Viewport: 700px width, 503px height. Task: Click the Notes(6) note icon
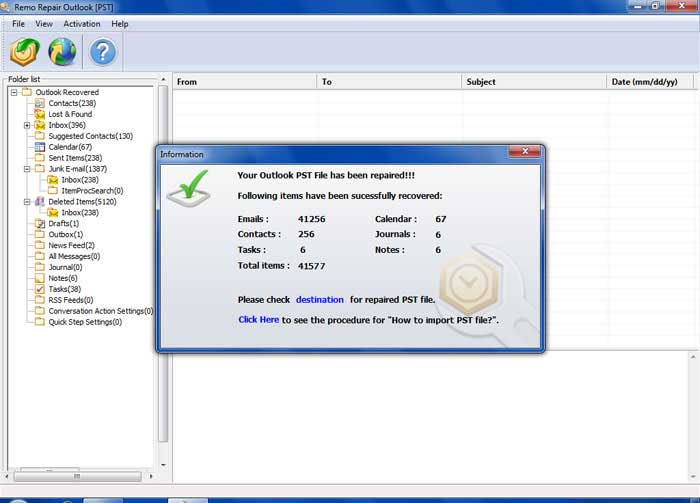(x=40, y=278)
